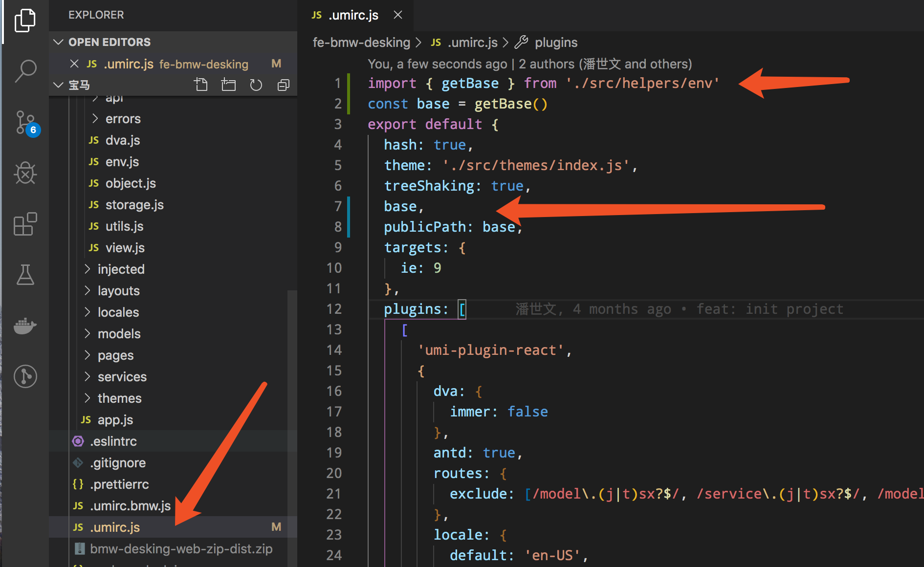Click the 'en-US' locale default value
Viewport: 924px width, 567px height.
click(552, 555)
